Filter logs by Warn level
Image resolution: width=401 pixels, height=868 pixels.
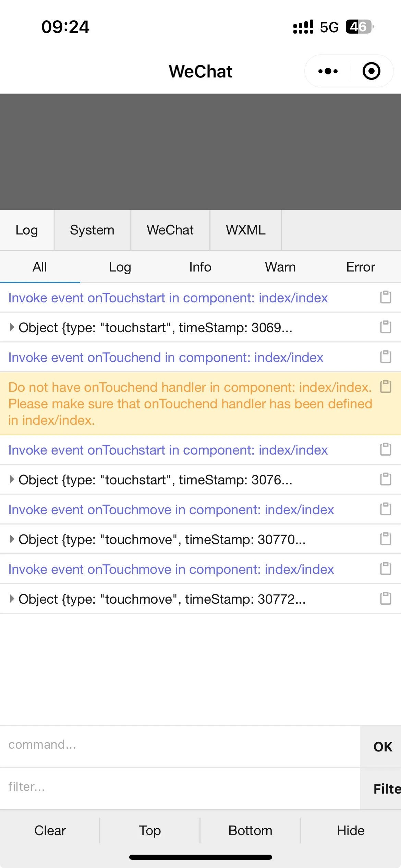tap(280, 267)
